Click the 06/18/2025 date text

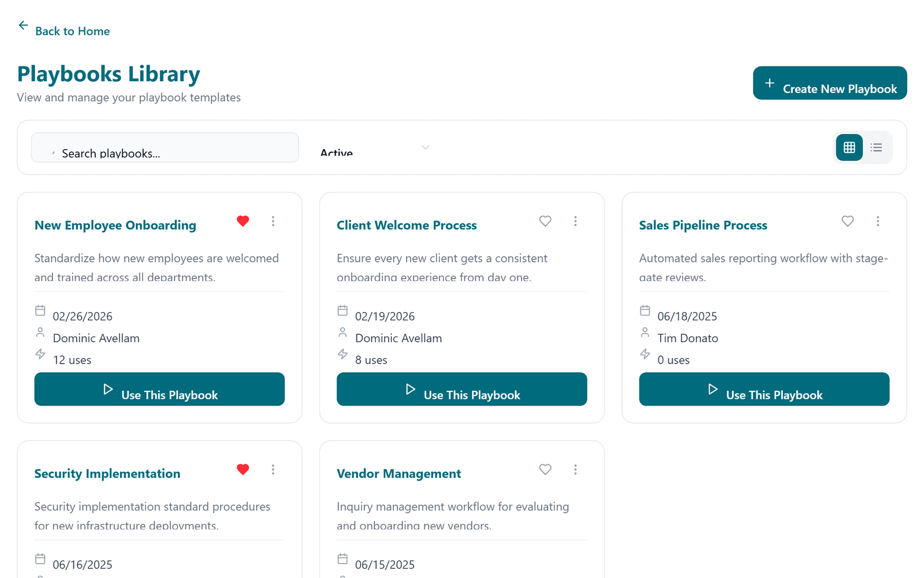[687, 317]
